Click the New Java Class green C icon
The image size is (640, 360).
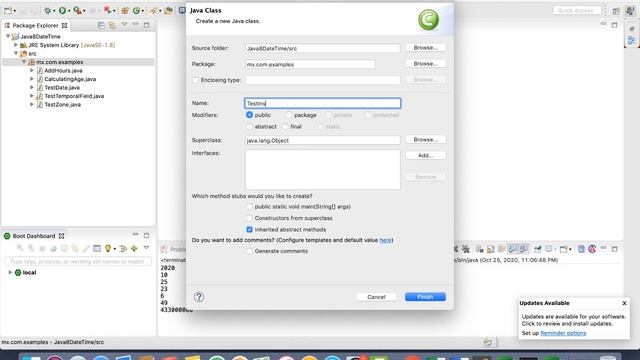click(x=136, y=10)
